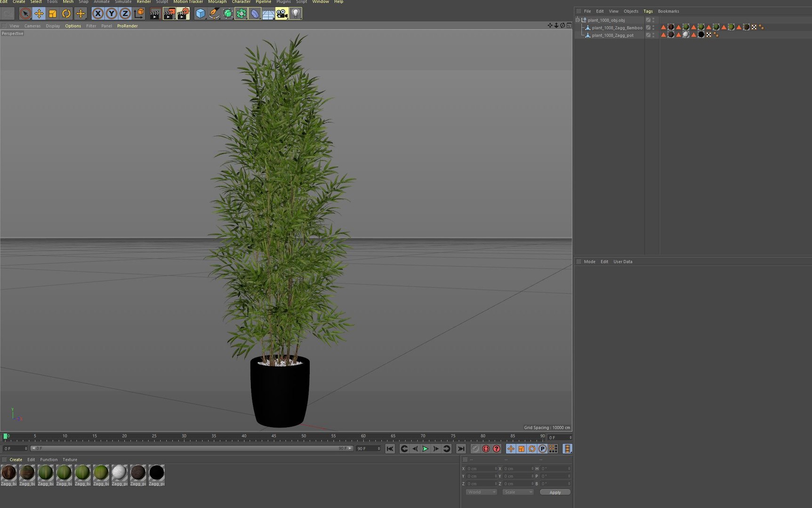812x508 pixels.
Task: Go to the start of animation
Action: pos(390,449)
